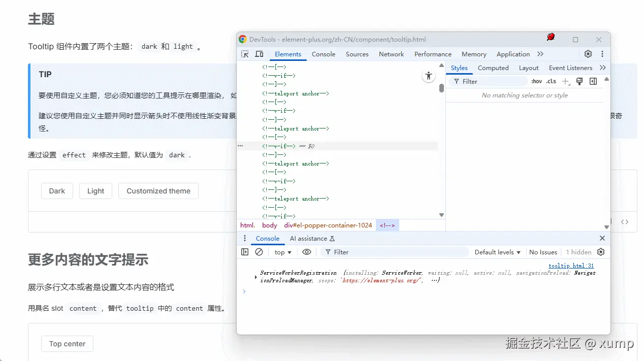Activate the inspect element picker icon
Image resolution: width=644 pixels, height=361 pixels.
[x=245, y=54]
